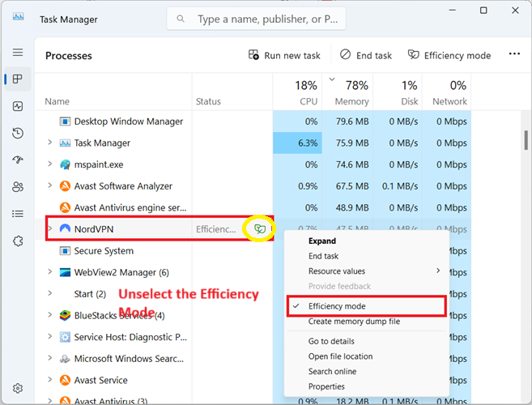
Task: Click the Avast Antivirus engine icon
Action: 65,207
